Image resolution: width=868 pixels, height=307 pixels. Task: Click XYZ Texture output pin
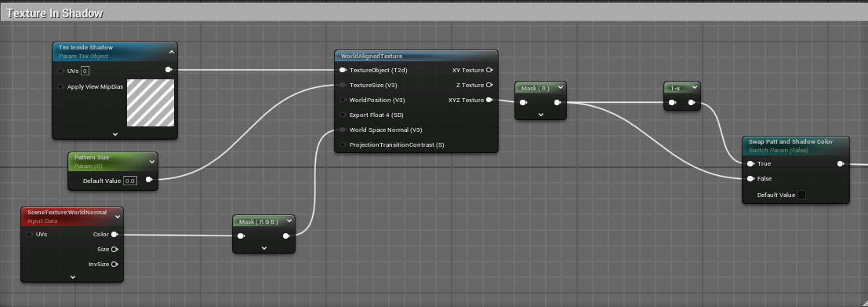(x=489, y=101)
